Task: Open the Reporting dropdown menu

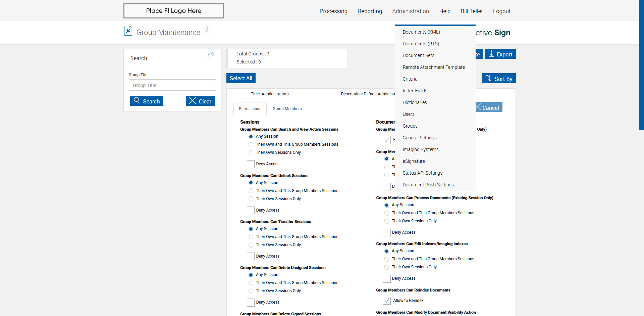Action: click(x=370, y=11)
